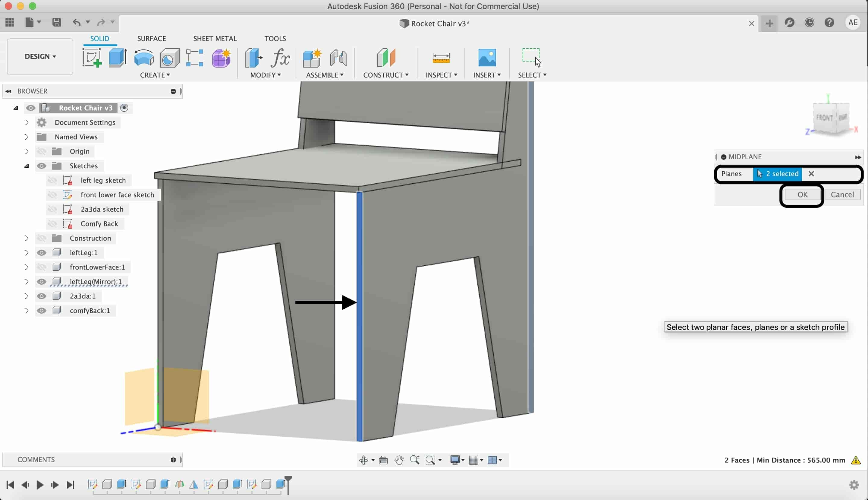
Task: Expand Document Settings node
Action: click(x=26, y=122)
